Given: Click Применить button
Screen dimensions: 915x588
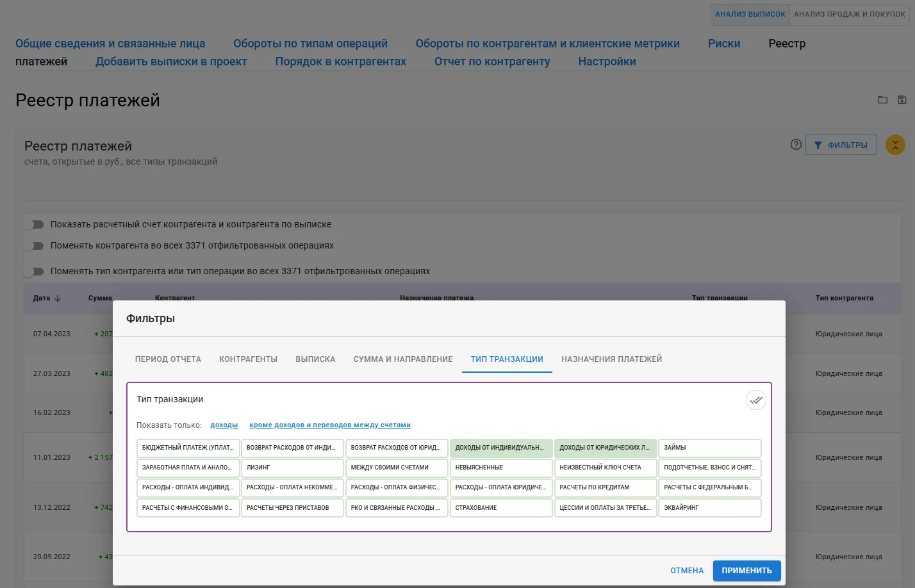Looking at the screenshot, I should [x=746, y=571].
